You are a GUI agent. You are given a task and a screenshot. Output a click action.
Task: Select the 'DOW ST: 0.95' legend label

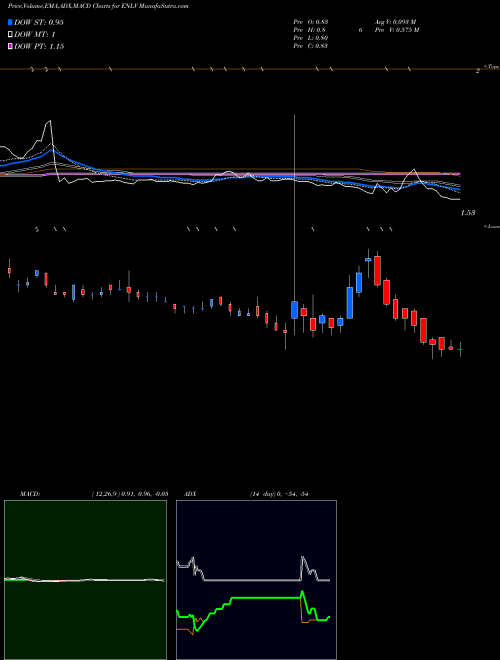pos(39,22)
